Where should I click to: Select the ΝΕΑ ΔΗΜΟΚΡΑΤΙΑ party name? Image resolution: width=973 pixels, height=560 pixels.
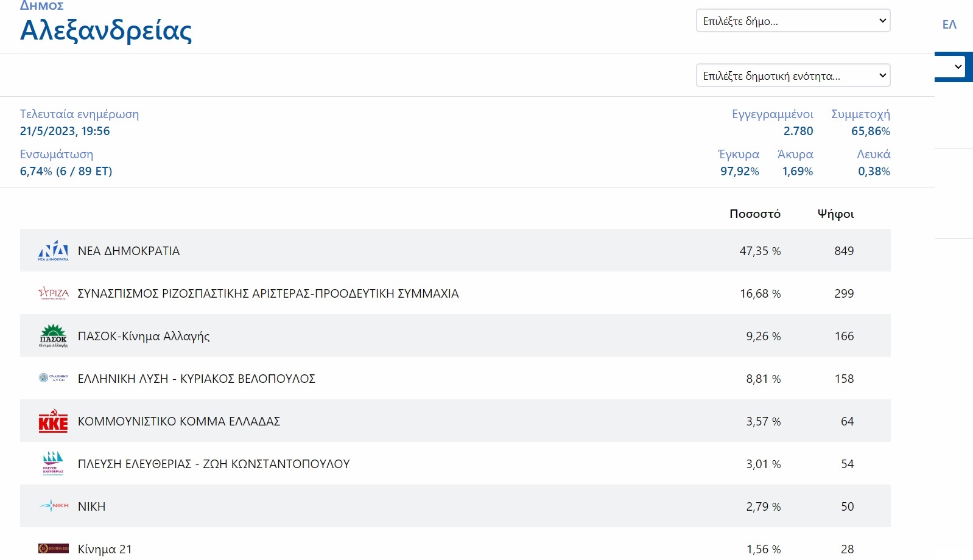click(x=128, y=251)
